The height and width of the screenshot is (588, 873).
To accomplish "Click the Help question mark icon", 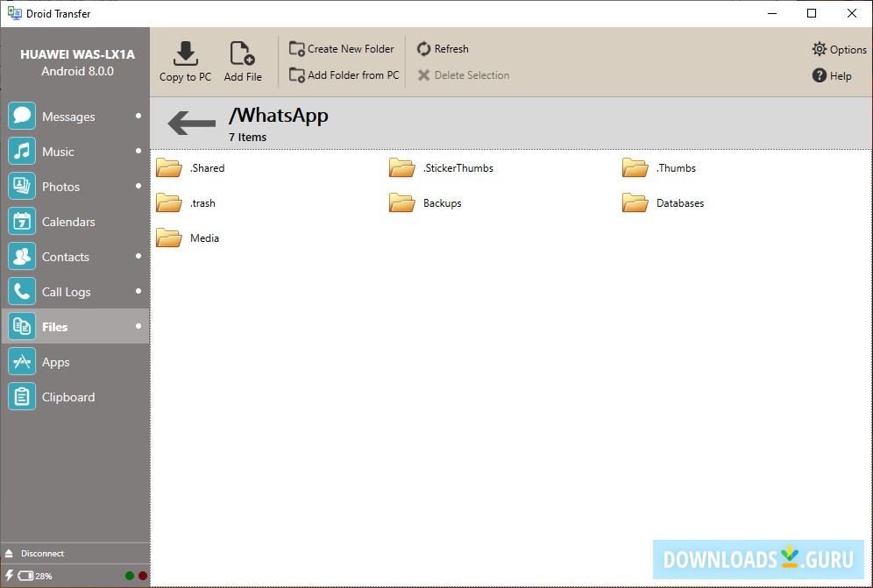I will click(819, 75).
